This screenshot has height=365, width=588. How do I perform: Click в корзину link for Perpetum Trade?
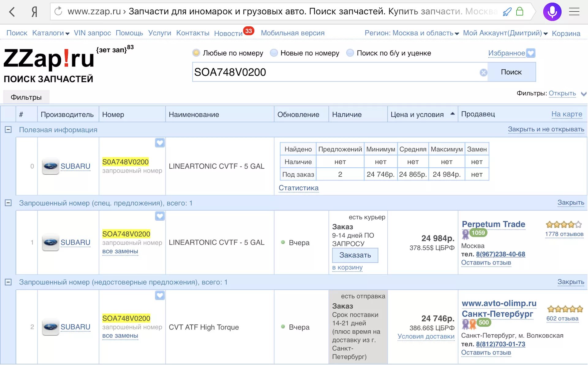(347, 268)
